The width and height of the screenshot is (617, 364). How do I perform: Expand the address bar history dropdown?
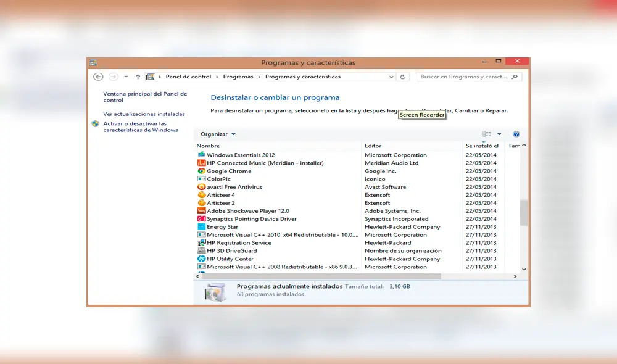(x=391, y=76)
